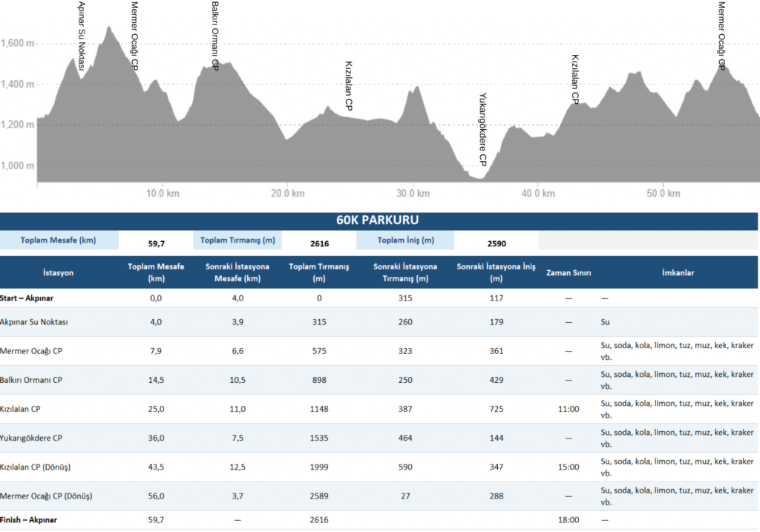The image size is (760, 532).
Task: Click the 15:00 time limit cell
Action: point(568,467)
